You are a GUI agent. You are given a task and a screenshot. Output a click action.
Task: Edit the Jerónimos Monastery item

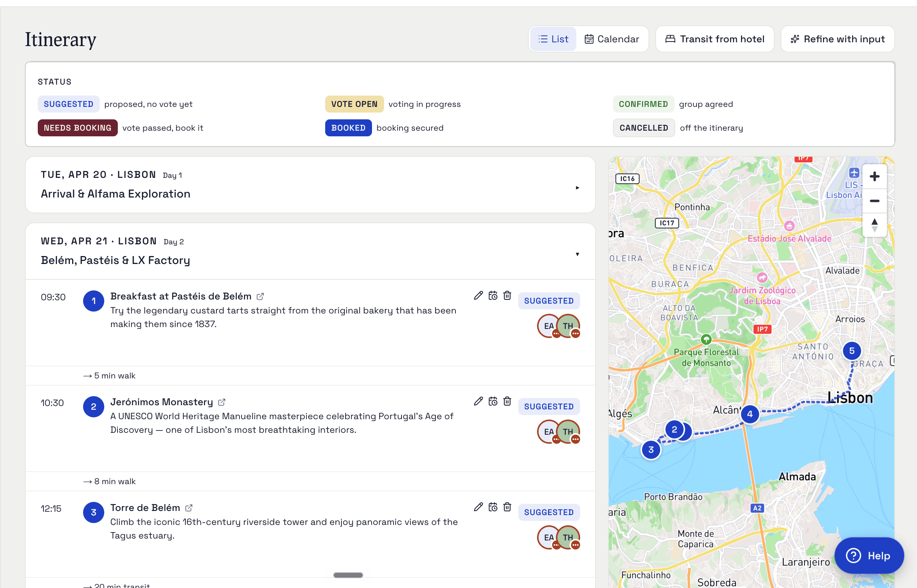pyautogui.click(x=479, y=401)
